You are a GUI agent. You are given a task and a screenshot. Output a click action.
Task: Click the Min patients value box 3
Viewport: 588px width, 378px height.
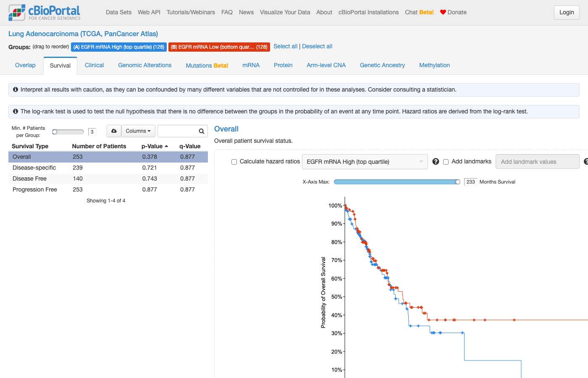coord(92,132)
